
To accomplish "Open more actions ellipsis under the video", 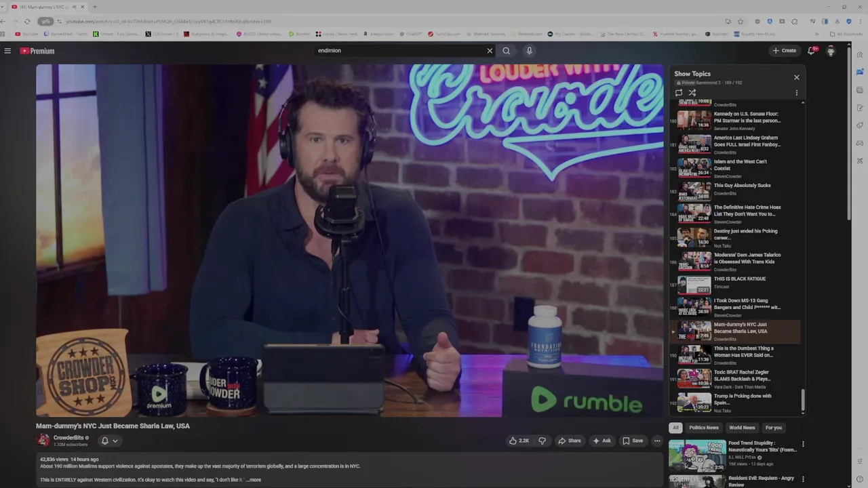I will click(x=656, y=441).
